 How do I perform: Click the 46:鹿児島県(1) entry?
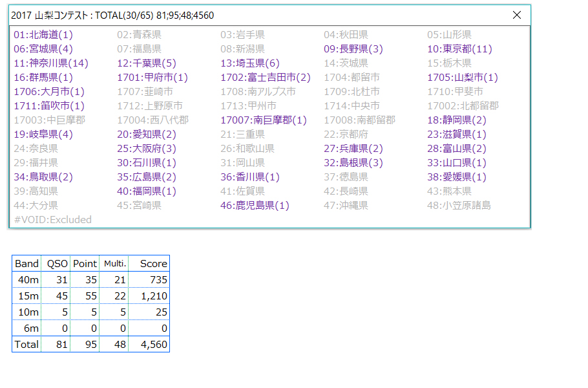[255, 206]
